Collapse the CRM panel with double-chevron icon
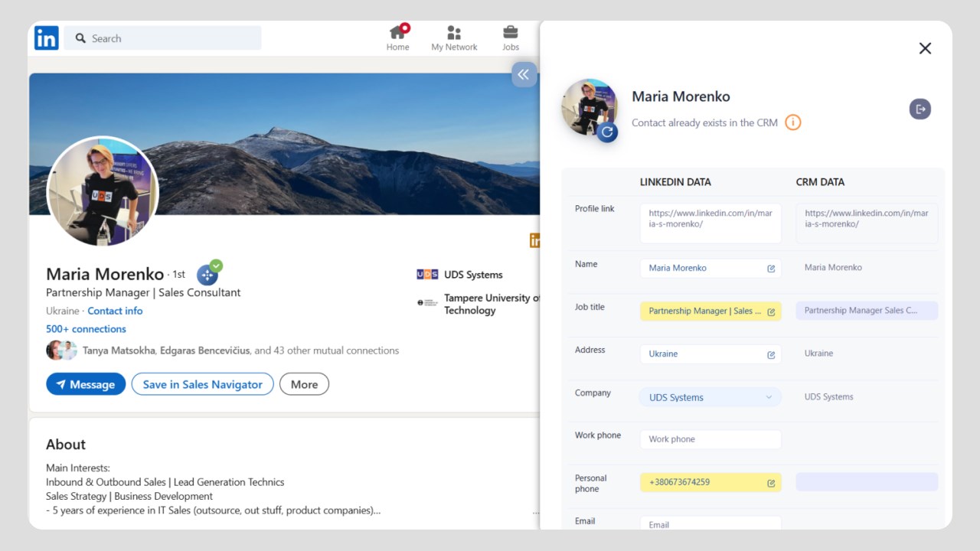 pos(524,74)
